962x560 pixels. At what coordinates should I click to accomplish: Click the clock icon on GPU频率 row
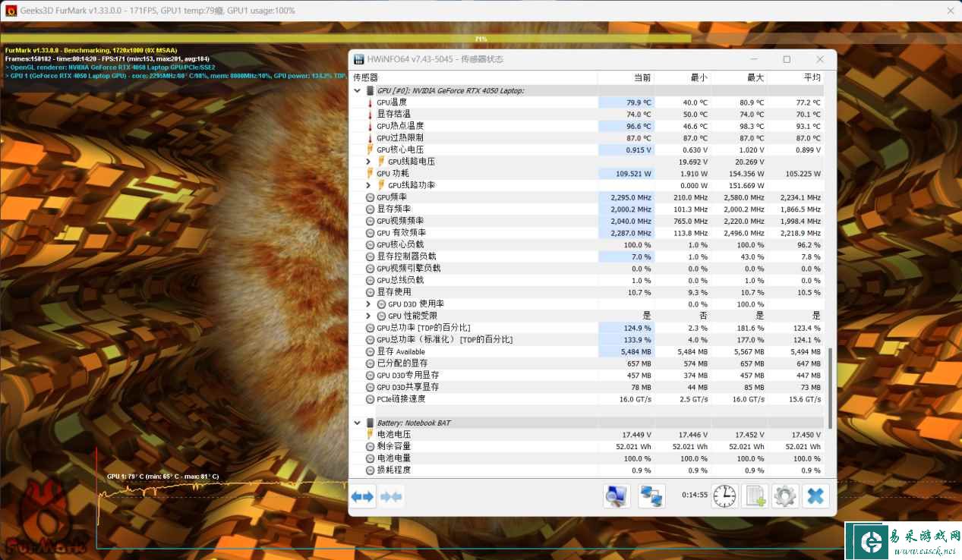pyautogui.click(x=371, y=197)
